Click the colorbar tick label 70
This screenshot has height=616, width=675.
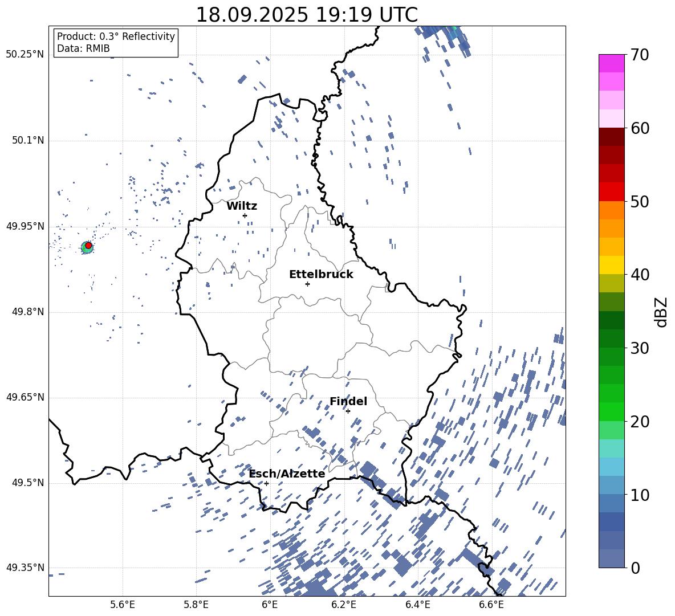[x=640, y=55]
